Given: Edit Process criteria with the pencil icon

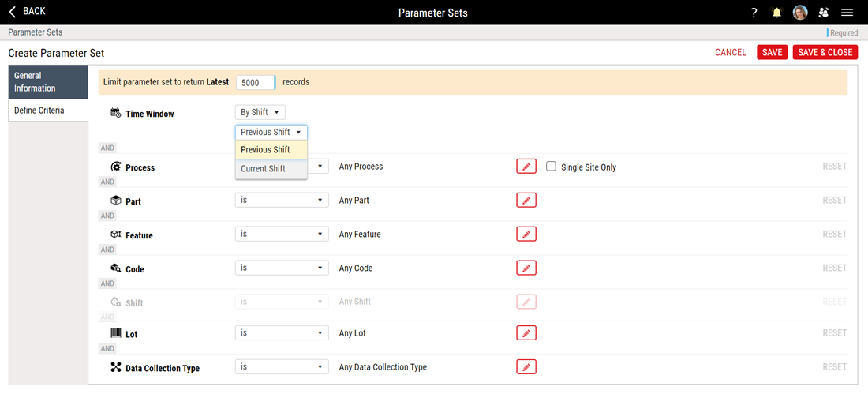Looking at the screenshot, I should 526,167.
